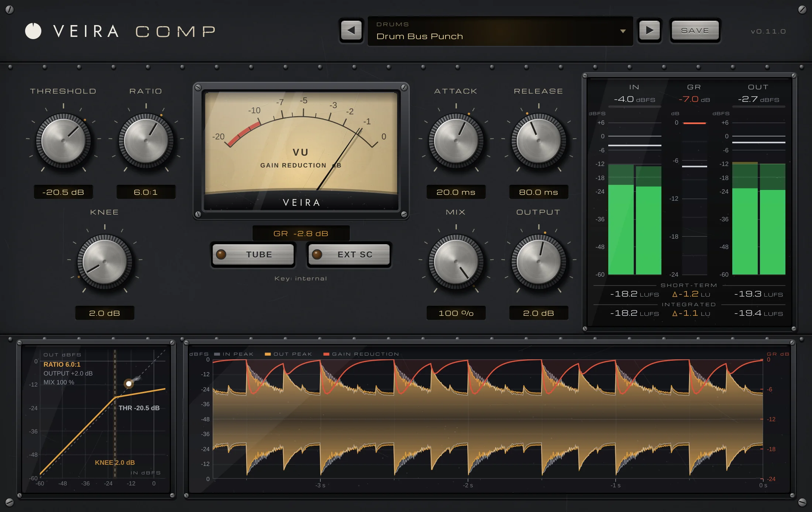Click the GR -2.8 dB readout
This screenshot has width=812, height=512.
click(x=301, y=233)
